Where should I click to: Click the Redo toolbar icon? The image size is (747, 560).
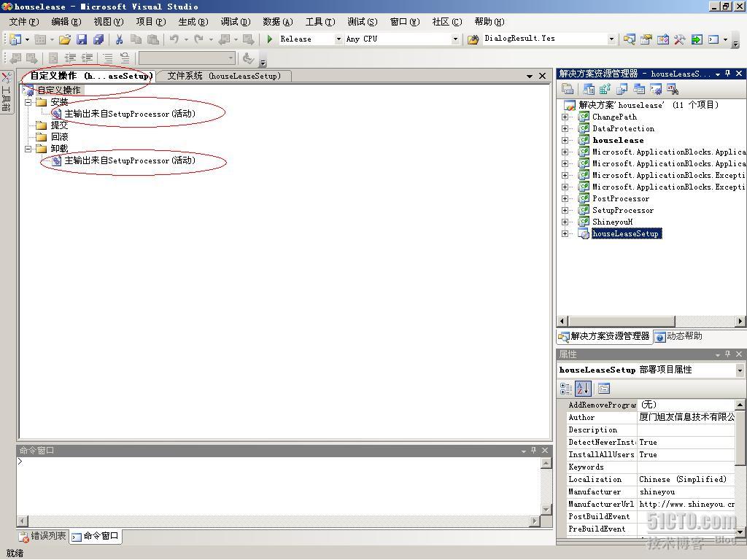[198, 39]
